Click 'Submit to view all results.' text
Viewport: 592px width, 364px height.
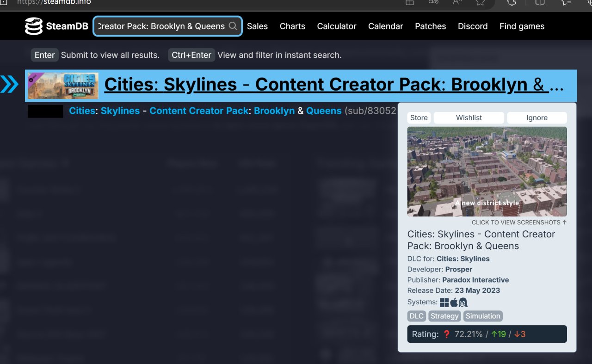110,55
